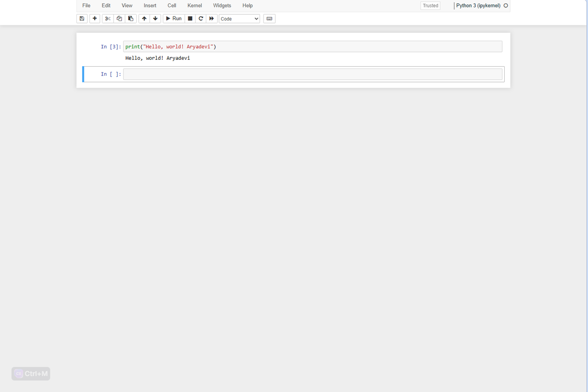Restart the kernel with the circular arrow icon
The image size is (588, 392).
coord(201,19)
